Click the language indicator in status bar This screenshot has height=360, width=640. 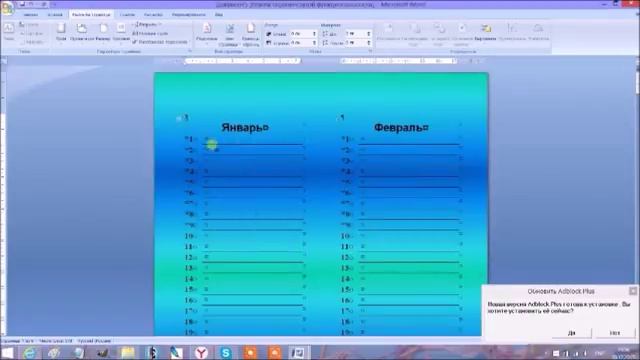click(x=94, y=341)
